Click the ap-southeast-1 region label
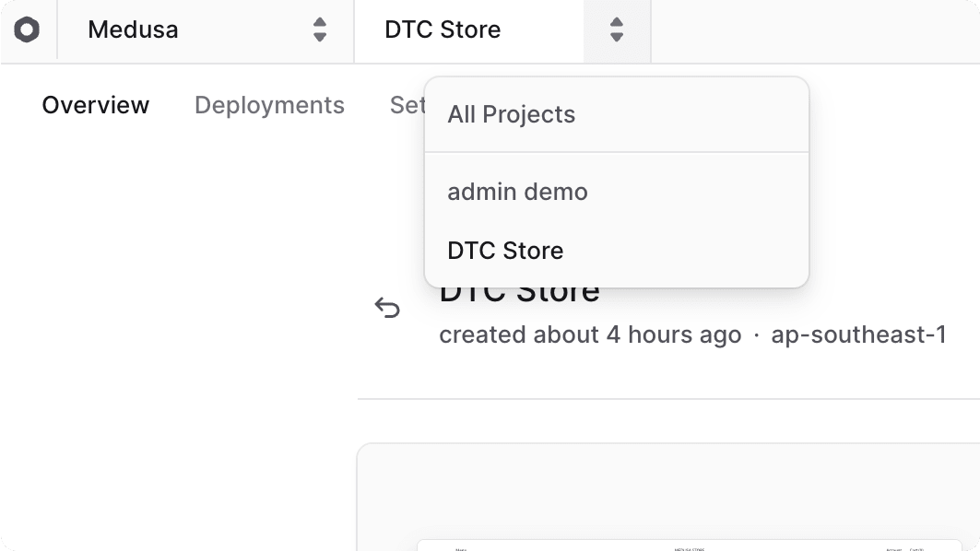Viewport: 980px width, 551px height. pyautogui.click(x=858, y=334)
